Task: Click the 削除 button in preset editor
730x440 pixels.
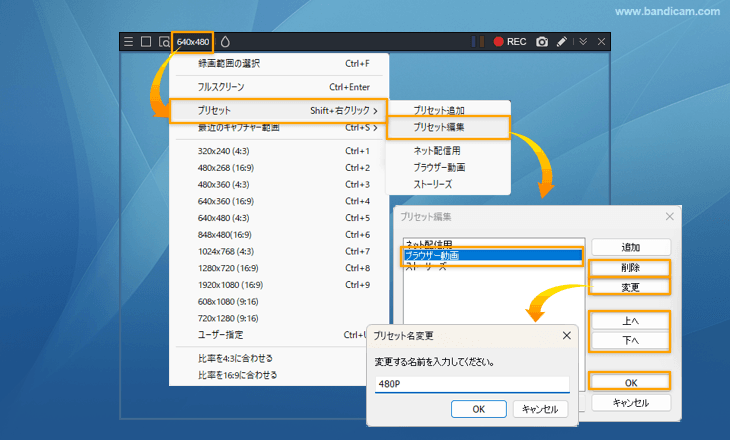Action: click(x=630, y=268)
